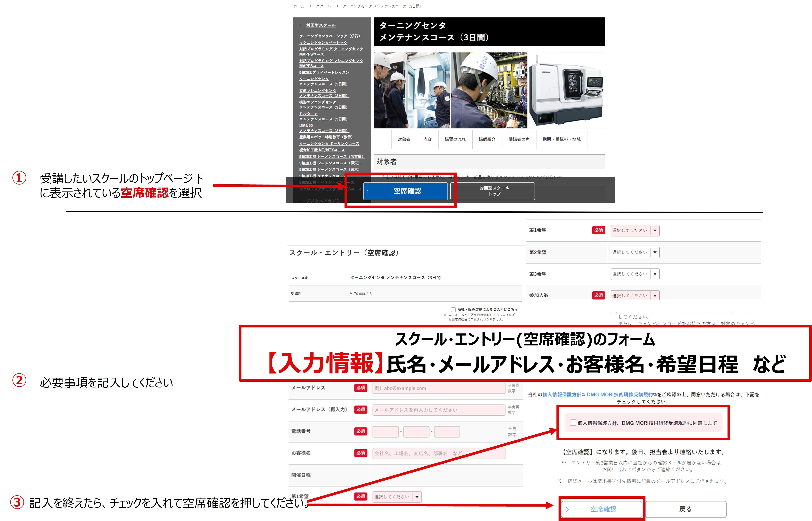This screenshot has height=521, width=812.
Task: Click the blue 空席確認 button
Action: pos(407,191)
